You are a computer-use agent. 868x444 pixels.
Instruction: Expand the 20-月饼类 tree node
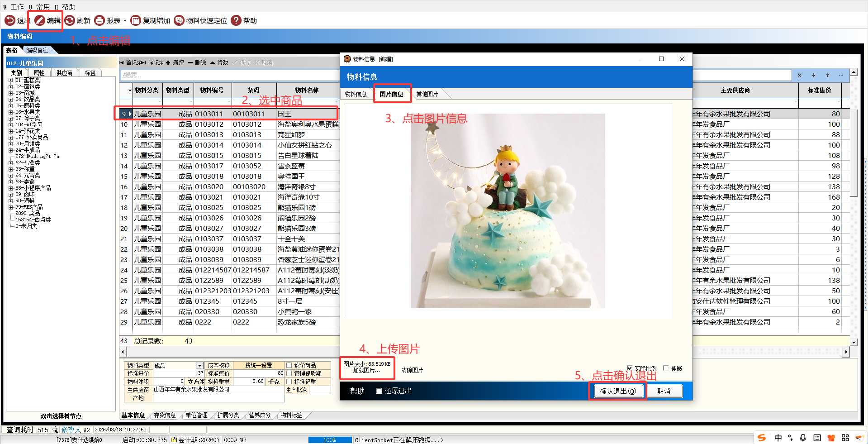pos(11,143)
